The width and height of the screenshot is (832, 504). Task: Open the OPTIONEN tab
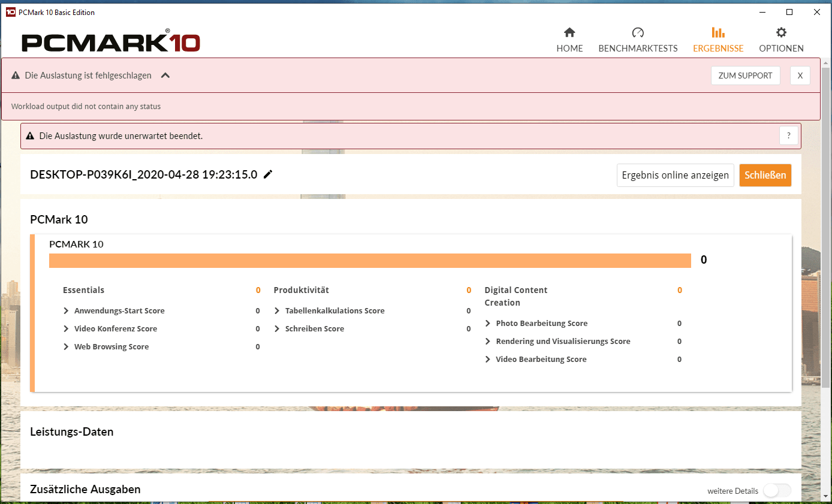coord(781,40)
